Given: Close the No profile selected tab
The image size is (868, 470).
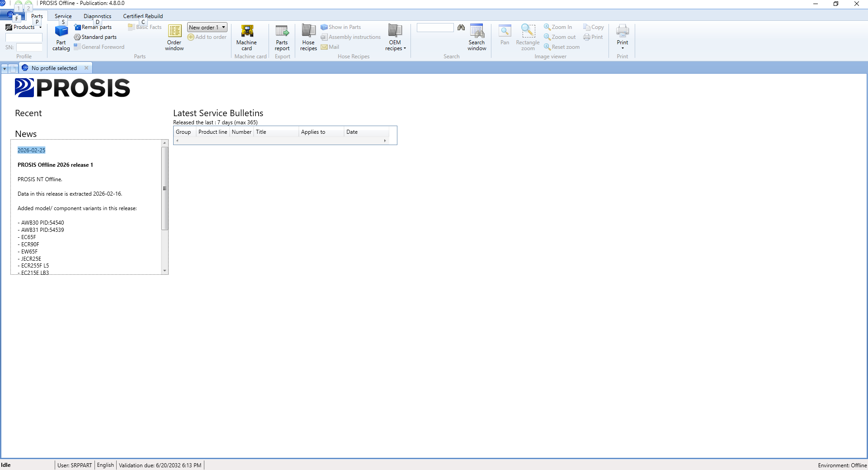Looking at the screenshot, I should (86, 68).
